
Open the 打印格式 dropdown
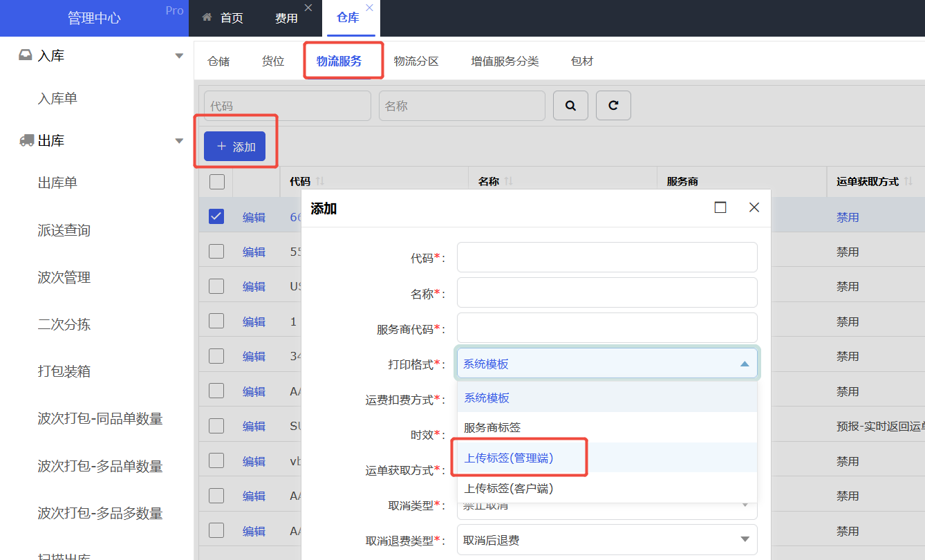[x=607, y=364]
